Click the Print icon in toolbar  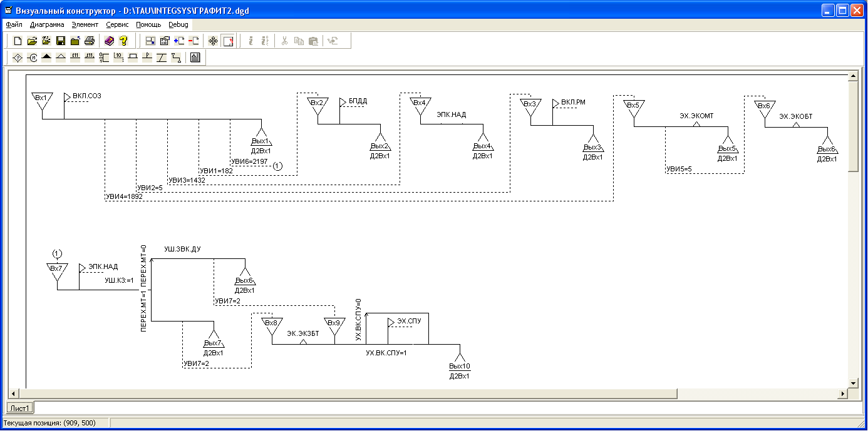point(90,41)
